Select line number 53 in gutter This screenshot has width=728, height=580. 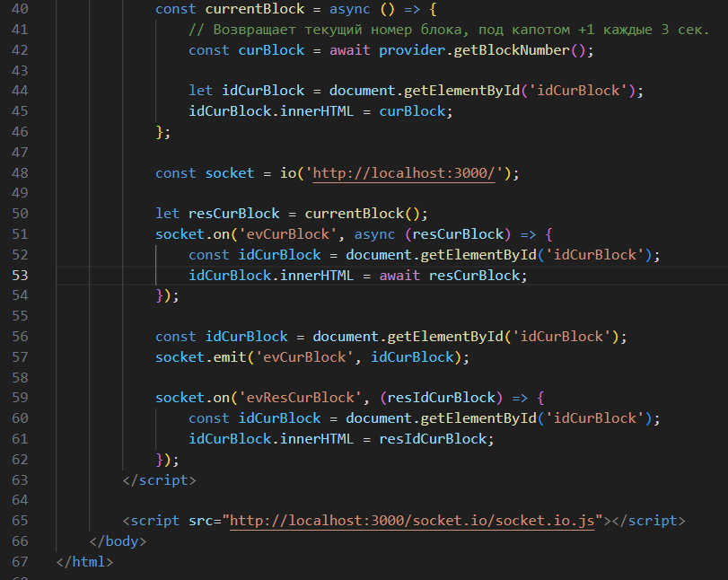[20, 276]
